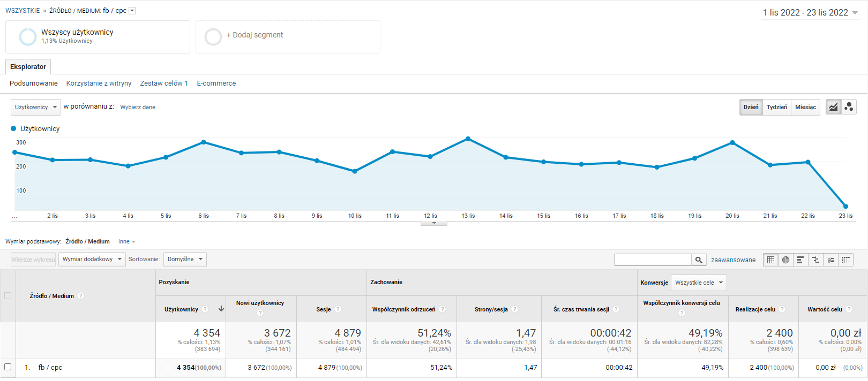Expand the Wszystkie cele conversions dropdown
Screen dimensions: 868x381
699,283
